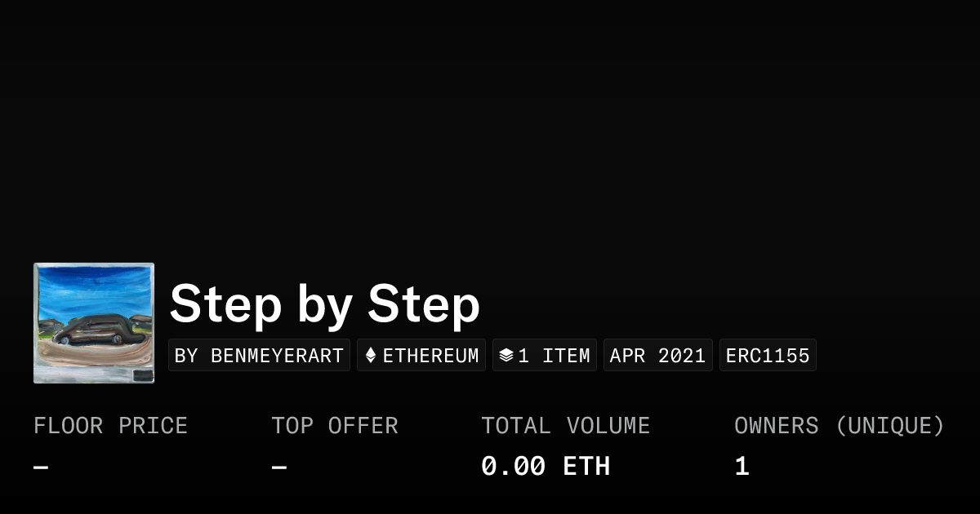Select the ERC1155 token standard badge
This screenshot has height=514, width=980.
coord(768,356)
